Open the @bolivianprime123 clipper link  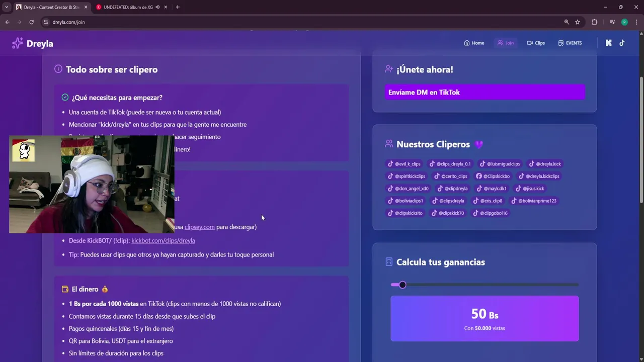(x=534, y=201)
